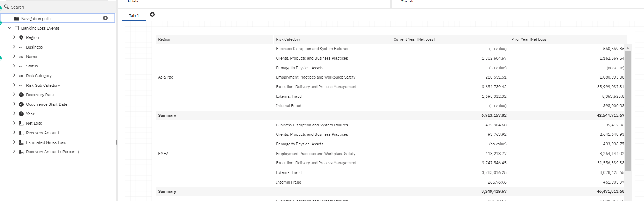Click the Risk Category column header
Screen dimensions: 644x201
click(x=332, y=39)
